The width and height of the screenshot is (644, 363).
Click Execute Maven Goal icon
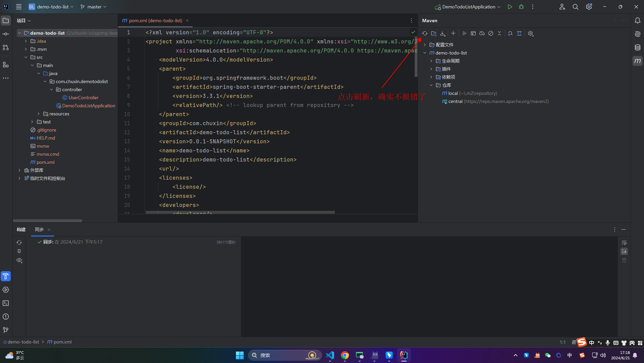pos(473,33)
